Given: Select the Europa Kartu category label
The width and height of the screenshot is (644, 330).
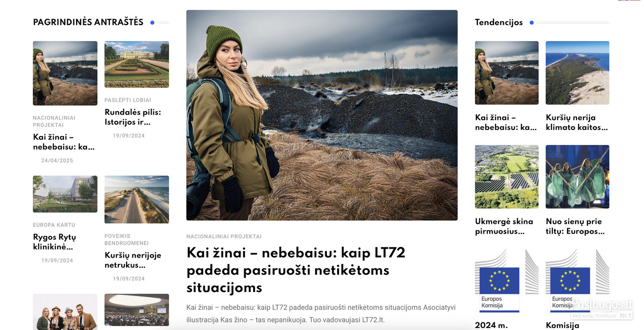Looking at the screenshot, I should click(54, 225).
